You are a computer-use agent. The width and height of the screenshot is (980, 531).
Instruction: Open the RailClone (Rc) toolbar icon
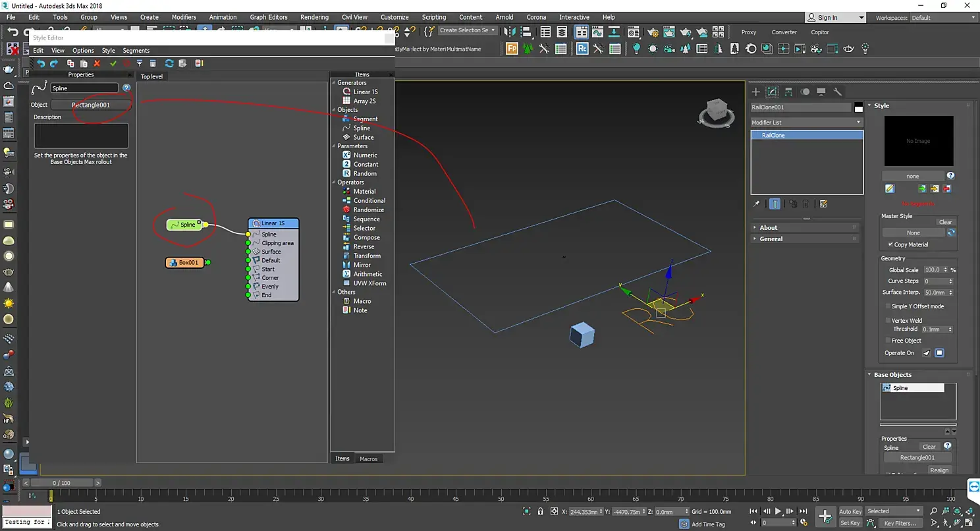[582, 49]
